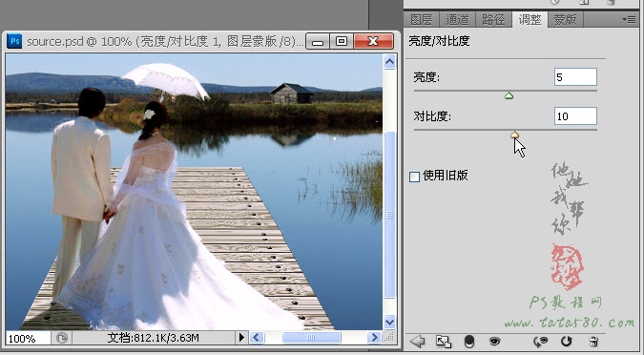Maximize the source.psd document window
The image size is (644, 355).
click(341, 41)
